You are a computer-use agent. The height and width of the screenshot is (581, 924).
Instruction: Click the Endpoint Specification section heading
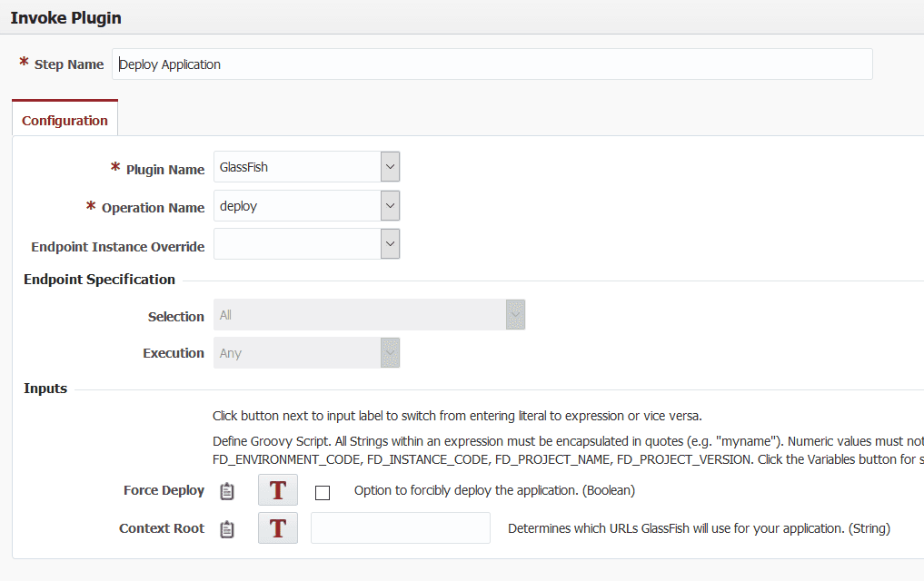click(x=100, y=279)
